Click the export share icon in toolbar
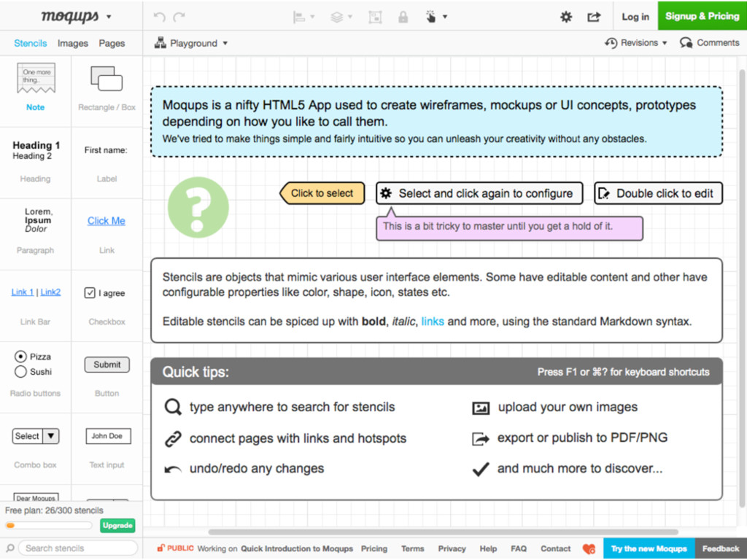Viewport: 747px width, 560px height. (594, 17)
